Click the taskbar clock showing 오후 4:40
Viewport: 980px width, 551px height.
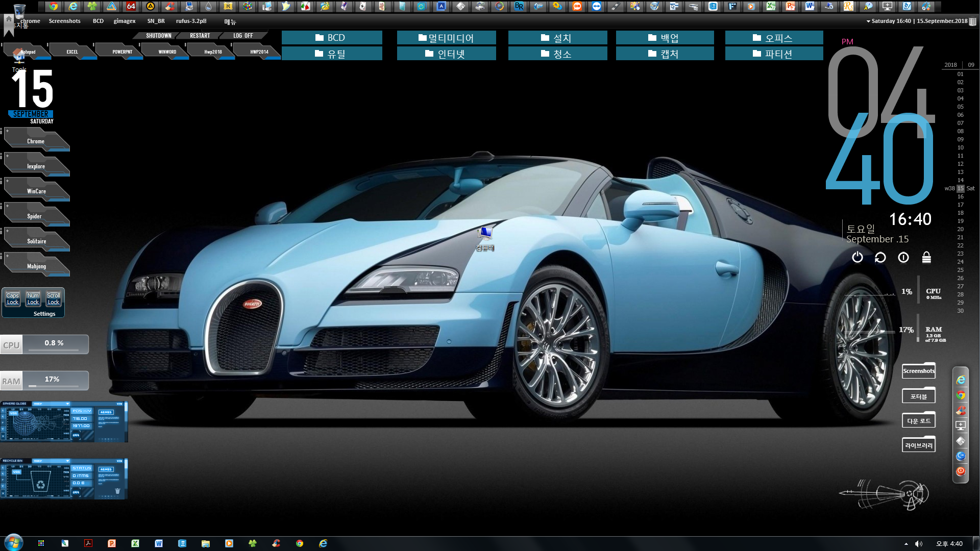click(x=949, y=544)
